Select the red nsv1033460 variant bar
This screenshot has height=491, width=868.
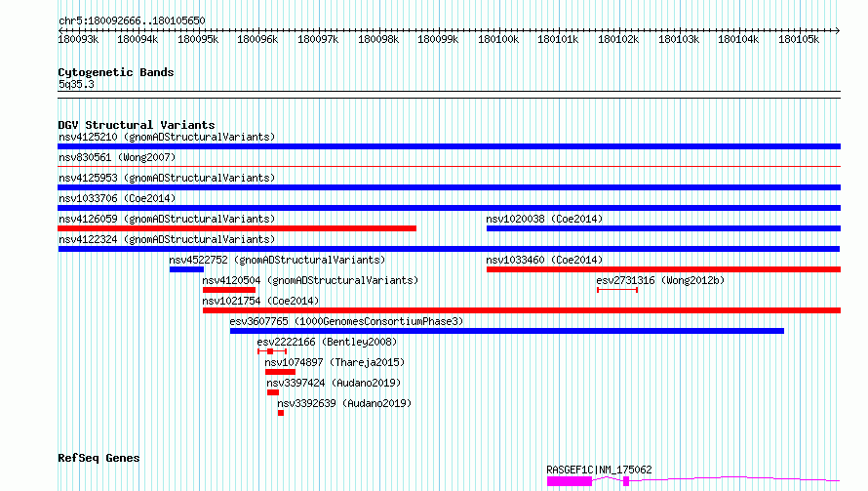coord(664,269)
